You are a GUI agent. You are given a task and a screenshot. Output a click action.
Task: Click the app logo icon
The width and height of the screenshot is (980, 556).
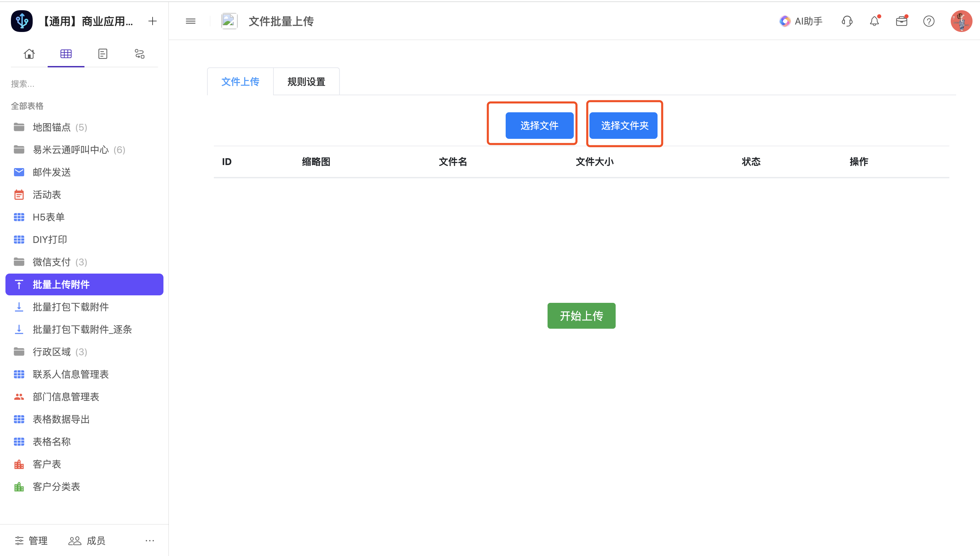point(22,21)
